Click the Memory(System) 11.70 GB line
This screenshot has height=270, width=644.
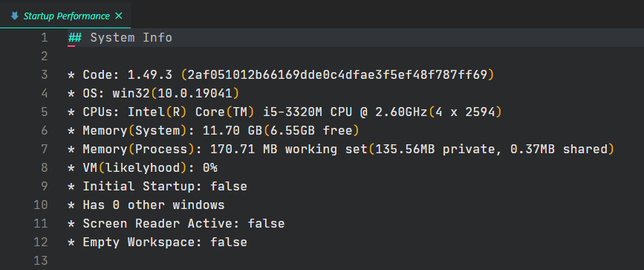(214, 130)
